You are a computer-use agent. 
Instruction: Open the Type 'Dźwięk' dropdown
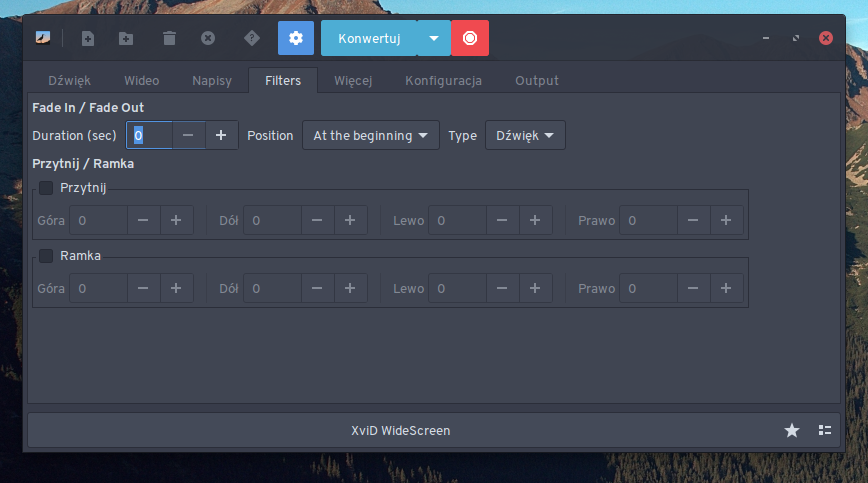click(525, 136)
